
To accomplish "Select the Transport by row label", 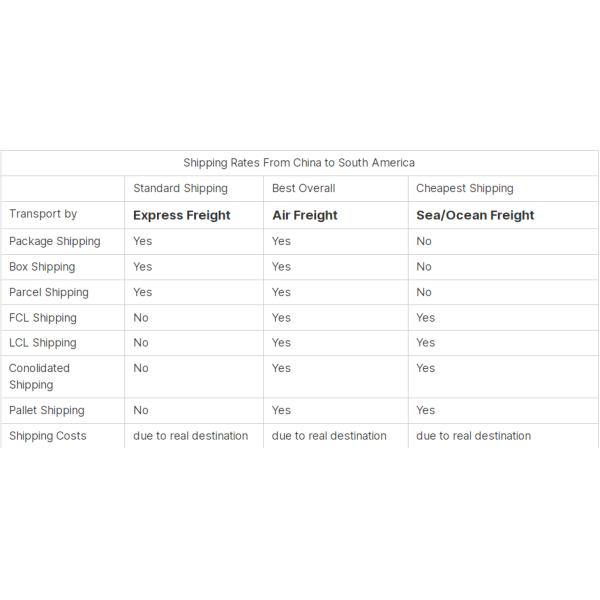I will coord(43,214).
